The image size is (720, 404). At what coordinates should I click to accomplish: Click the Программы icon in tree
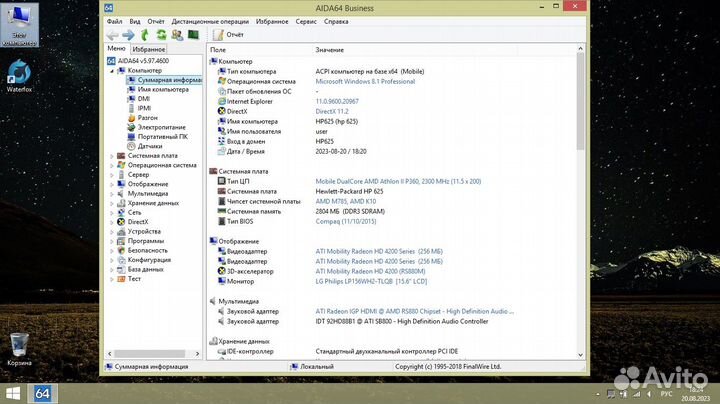click(x=121, y=241)
